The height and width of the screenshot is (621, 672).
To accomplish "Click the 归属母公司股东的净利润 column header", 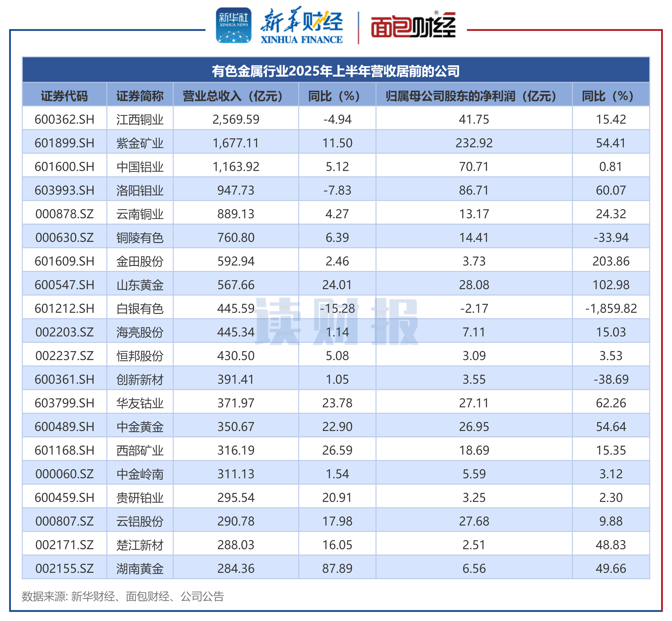I will coord(474,96).
